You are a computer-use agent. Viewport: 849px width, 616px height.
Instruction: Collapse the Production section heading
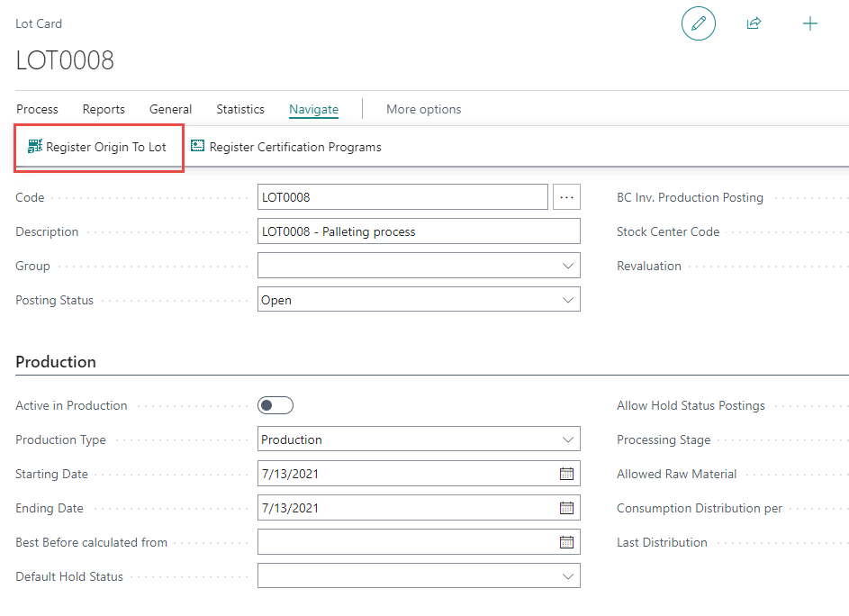click(x=56, y=362)
